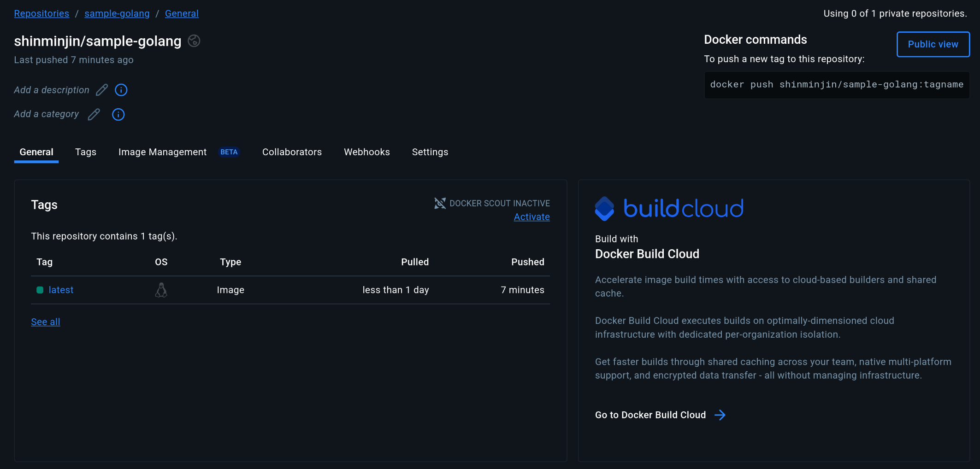Click the 'Docker Build Cloud' heading
Image resolution: width=980 pixels, height=469 pixels.
coord(647,254)
